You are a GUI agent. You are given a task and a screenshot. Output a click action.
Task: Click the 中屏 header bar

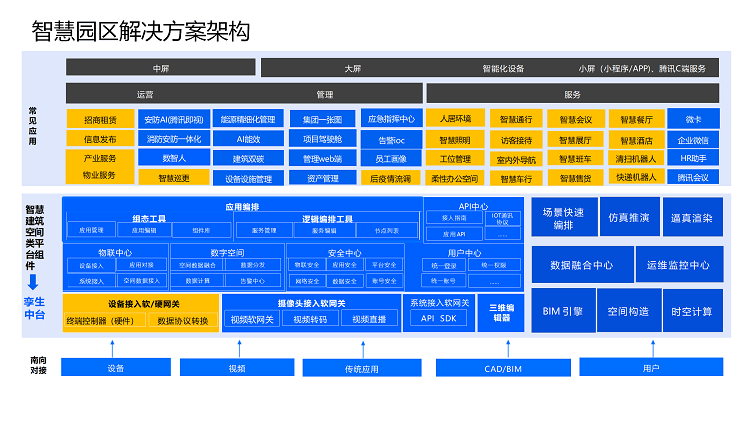click(x=161, y=68)
